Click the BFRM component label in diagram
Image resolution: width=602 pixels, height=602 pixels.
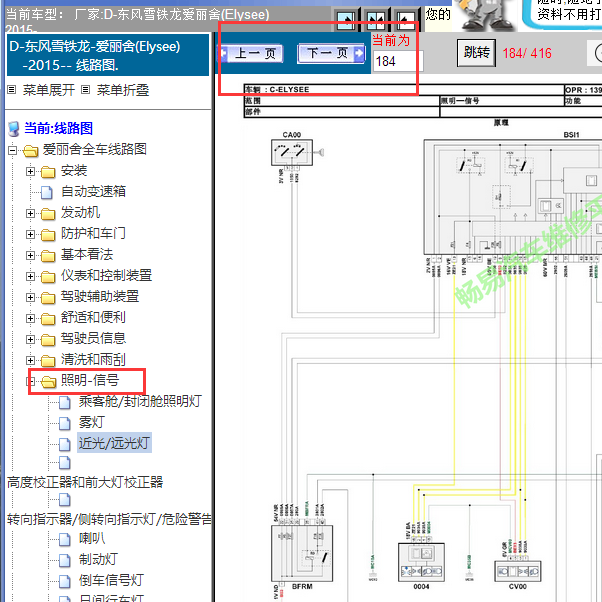click(x=302, y=587)
